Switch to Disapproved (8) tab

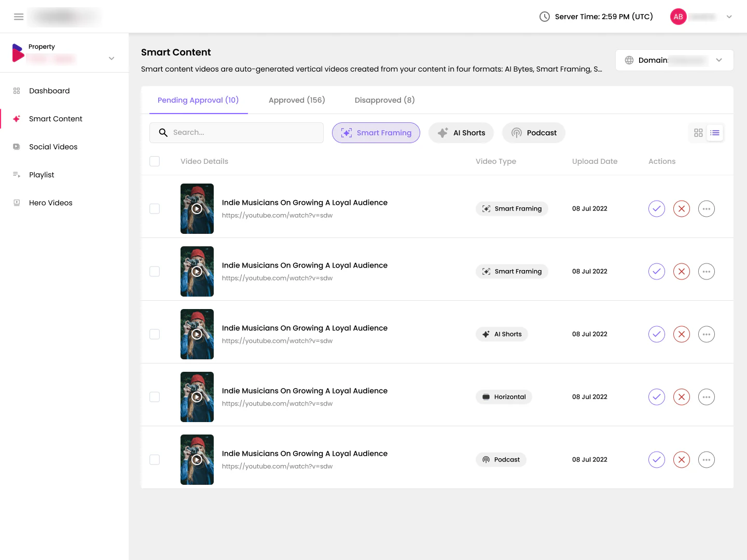[385, 100]
